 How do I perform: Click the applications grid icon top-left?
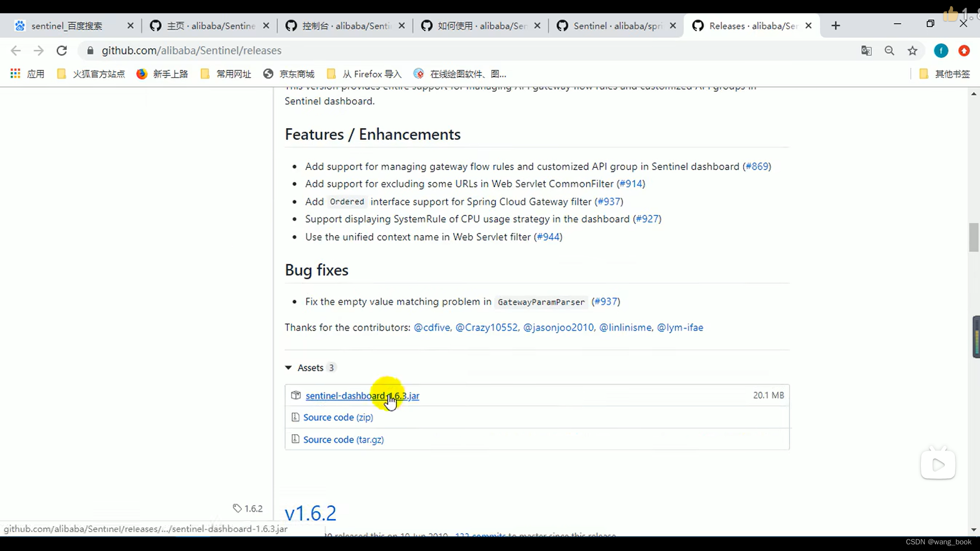pyautogui.click(x=15, y=73)
